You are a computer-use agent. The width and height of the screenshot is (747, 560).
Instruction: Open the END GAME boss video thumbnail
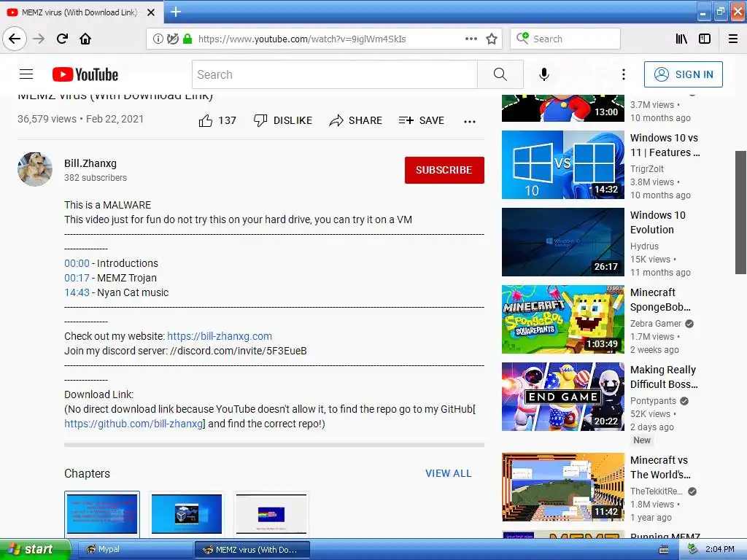click(563, 397)
